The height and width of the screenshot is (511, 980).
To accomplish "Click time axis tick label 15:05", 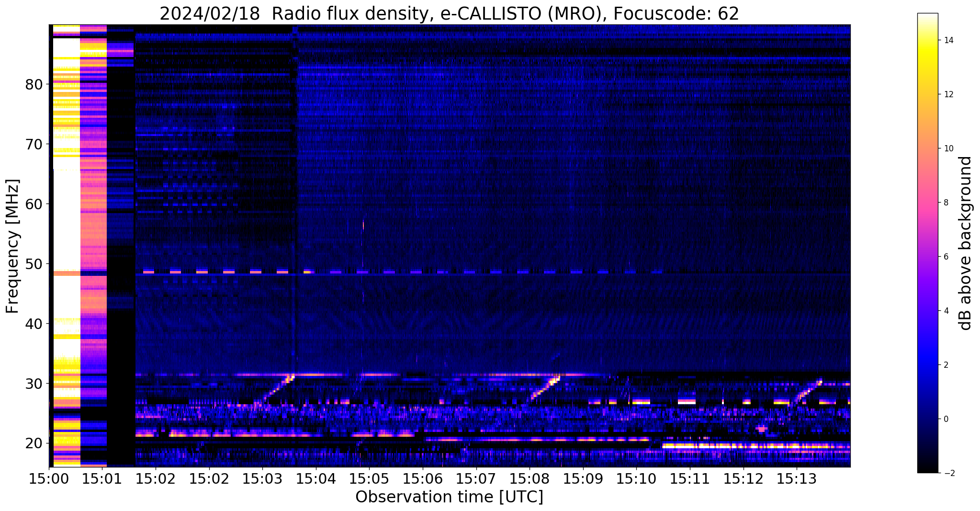I will tap(370, 478).
